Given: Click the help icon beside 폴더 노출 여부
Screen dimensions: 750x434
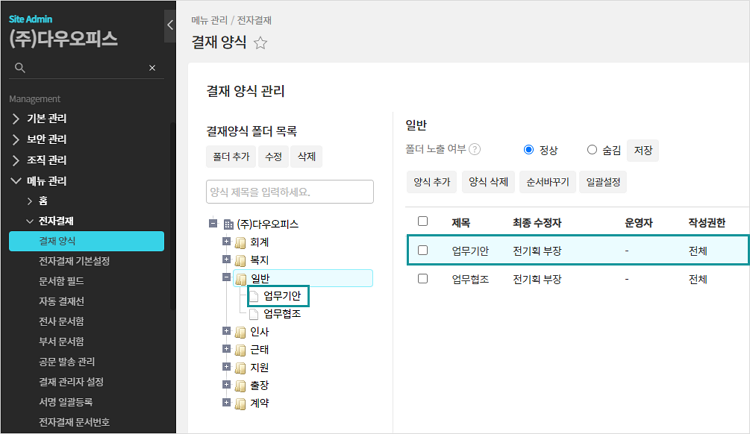Looking at the screenshot, I should pyautogui.click(x=475, y=150).
